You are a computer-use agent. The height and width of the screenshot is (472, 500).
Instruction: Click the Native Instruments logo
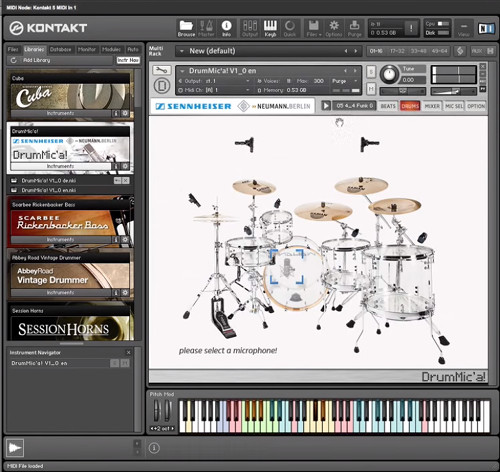coord(486,29)
